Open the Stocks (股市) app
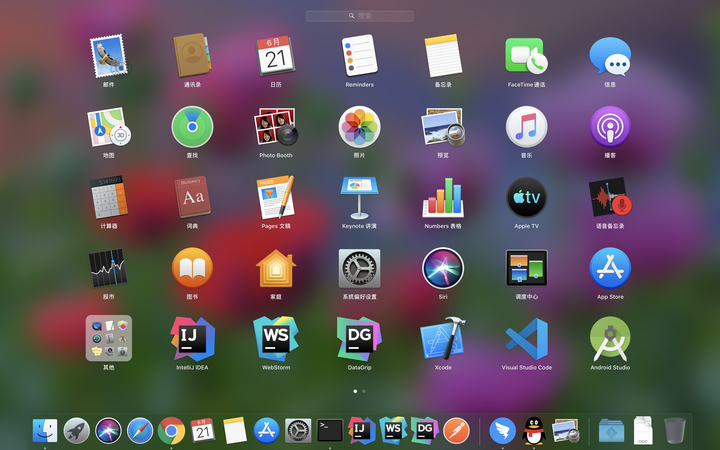The height and width of the screenshot is (450, 720). (108, 268)
